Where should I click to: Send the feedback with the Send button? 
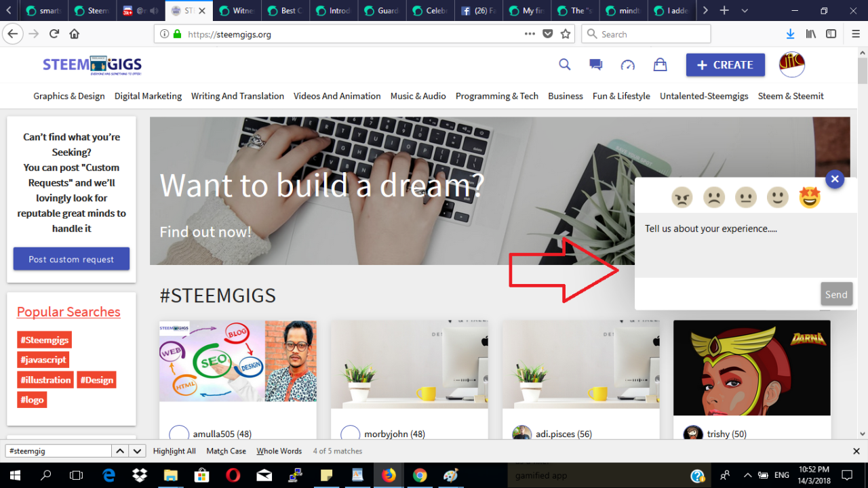point(836,294)
